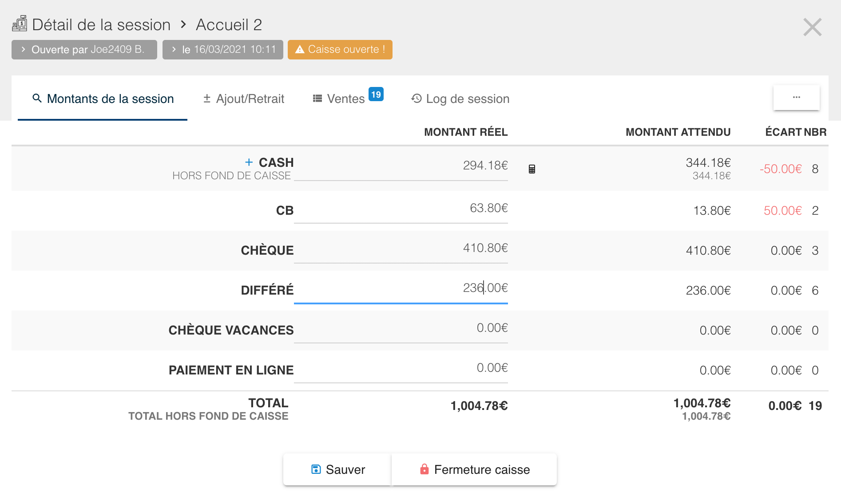Expand the 'le 16/03/2021 10:11' chip
This screenshot has height=504, width=841.
click(x=222, y=50)
